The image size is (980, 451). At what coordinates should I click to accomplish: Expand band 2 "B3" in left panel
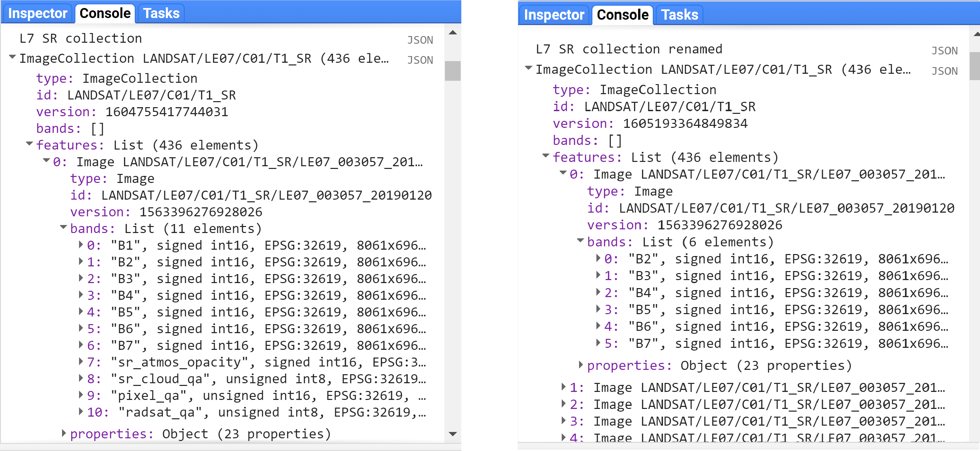81,278
